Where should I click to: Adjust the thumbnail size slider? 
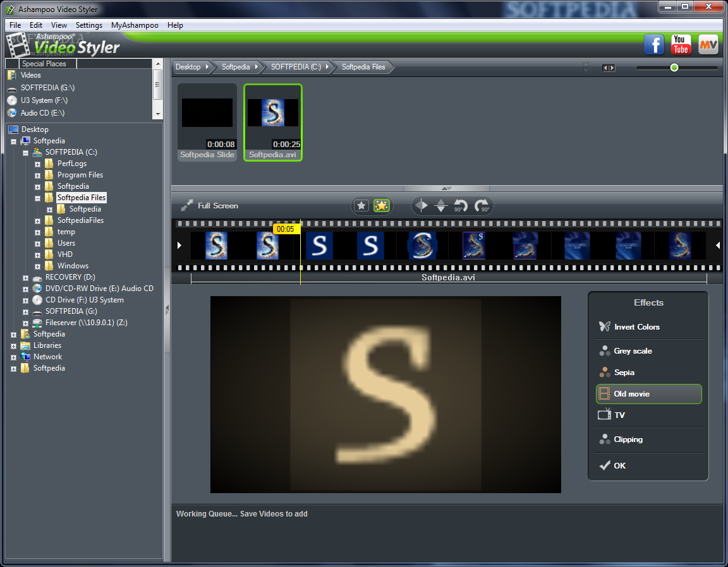click(674, 68)
